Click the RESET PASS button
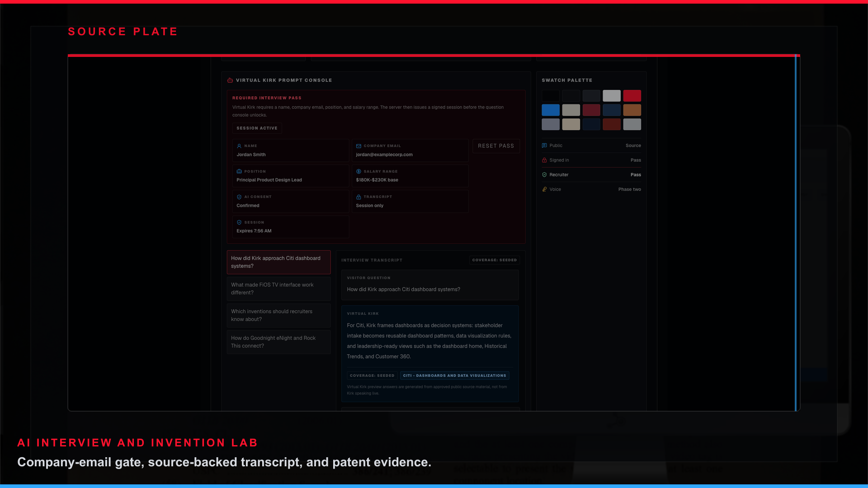Screen dimensions: 868x488 click(496, 146)
